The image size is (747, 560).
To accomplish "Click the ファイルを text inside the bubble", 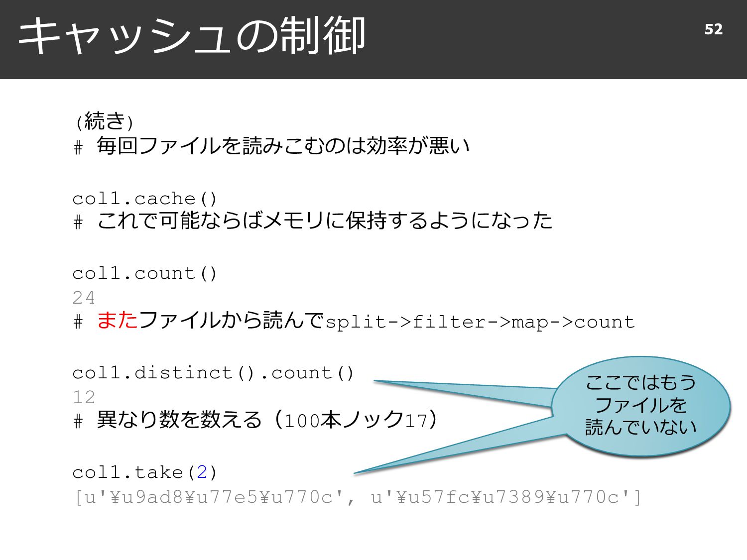I will 641,405.
